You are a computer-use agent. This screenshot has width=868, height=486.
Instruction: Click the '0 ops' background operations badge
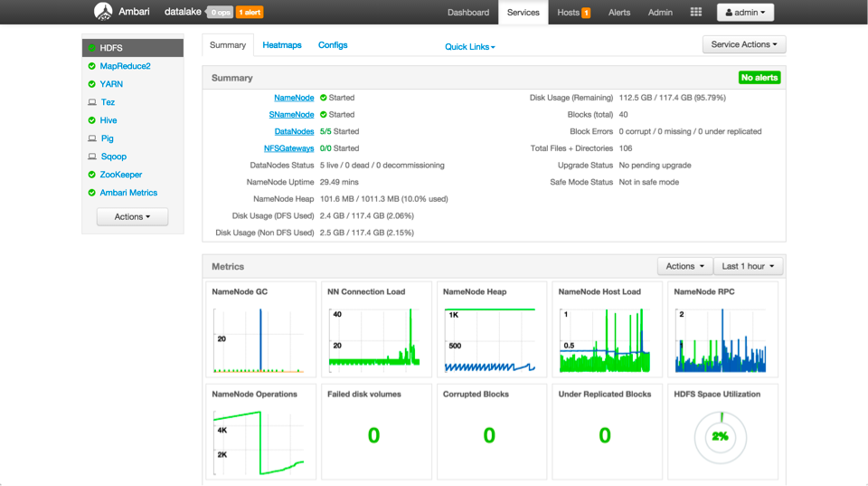pyautogui.click(x=220, y=13)
